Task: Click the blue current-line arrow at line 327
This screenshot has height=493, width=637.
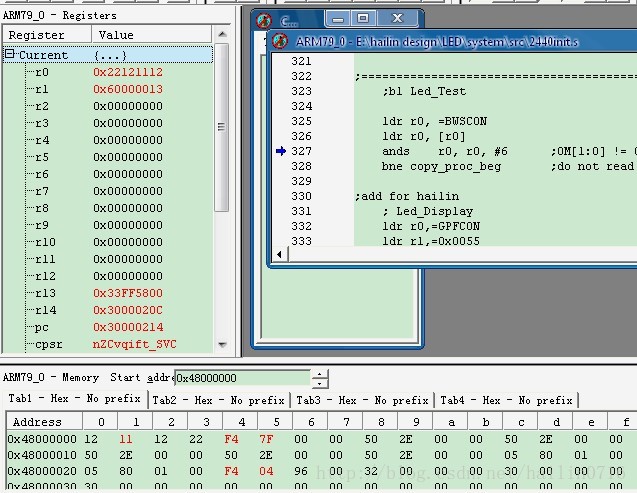Action: pyautogui.click(x=282, y=151)
